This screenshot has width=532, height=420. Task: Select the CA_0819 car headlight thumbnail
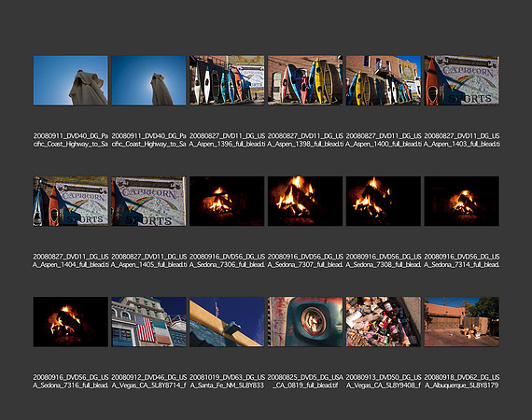(x=305, y=322)
